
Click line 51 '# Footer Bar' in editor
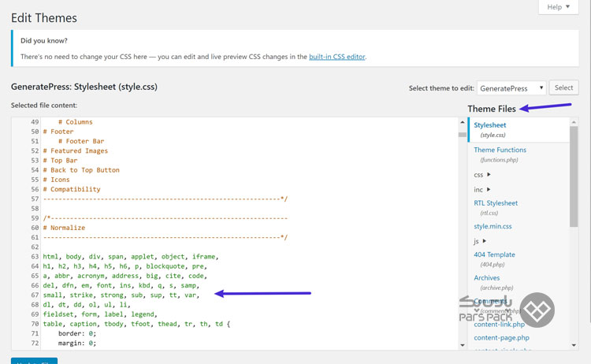point(81,141)
